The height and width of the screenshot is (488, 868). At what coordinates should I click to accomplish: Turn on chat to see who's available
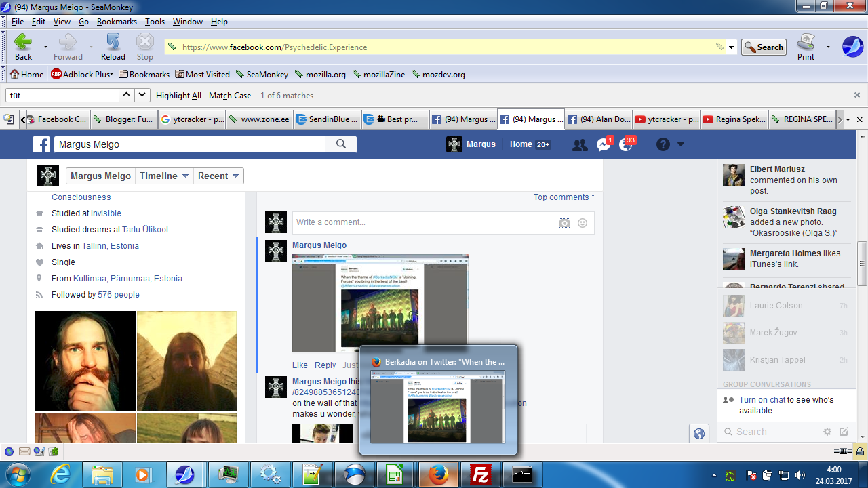coord(762,399)
